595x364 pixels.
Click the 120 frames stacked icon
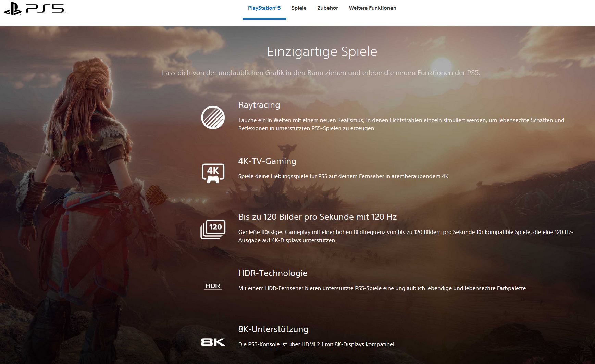coord(213,229)
